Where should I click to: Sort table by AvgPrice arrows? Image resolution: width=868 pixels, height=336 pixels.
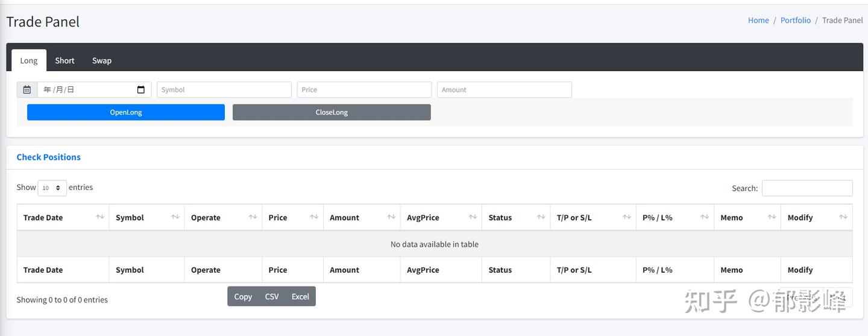pos(473,217)
